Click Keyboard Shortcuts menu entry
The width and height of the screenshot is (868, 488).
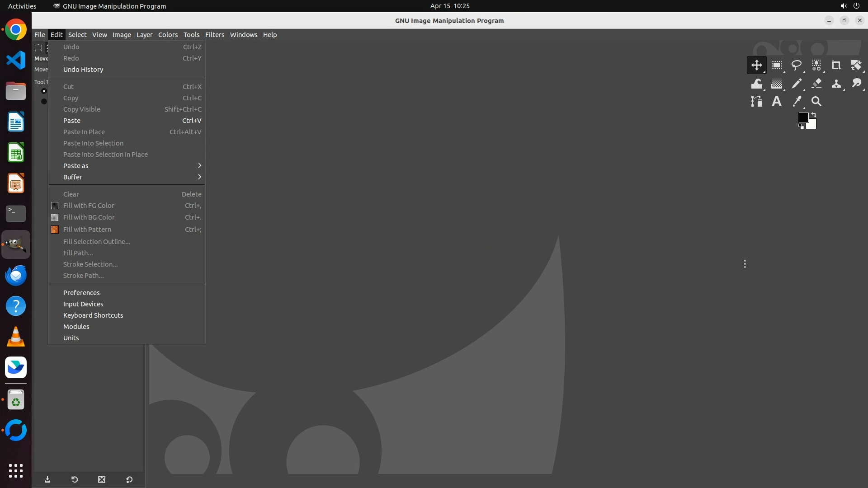(x=93, y=315)
